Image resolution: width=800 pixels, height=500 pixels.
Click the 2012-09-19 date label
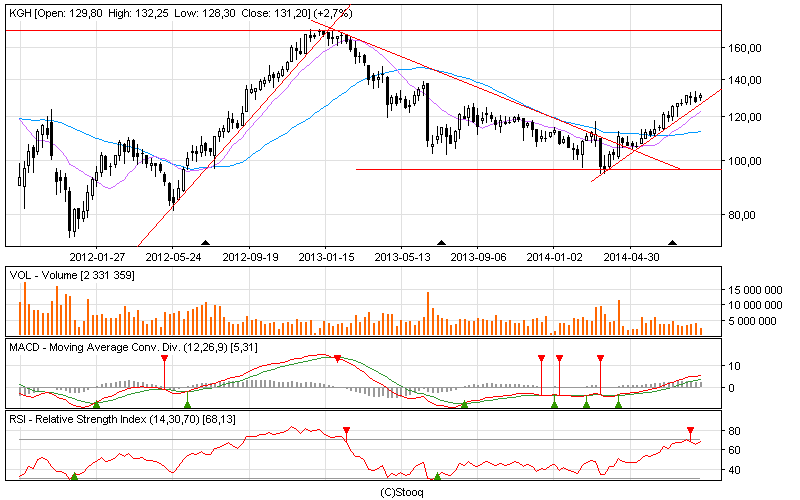pyautogui.click(x=250, y=257)
